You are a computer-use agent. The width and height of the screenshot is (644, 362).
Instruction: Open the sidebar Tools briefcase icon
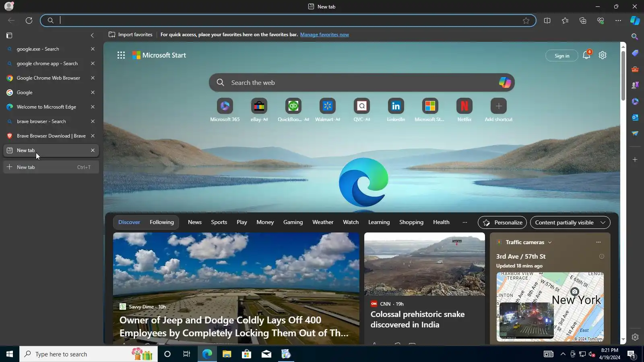click(635, 69)
